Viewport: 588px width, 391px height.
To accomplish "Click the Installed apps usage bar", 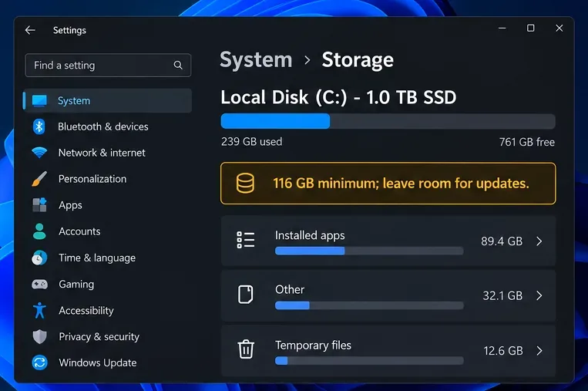I will (x=369, y=251).
